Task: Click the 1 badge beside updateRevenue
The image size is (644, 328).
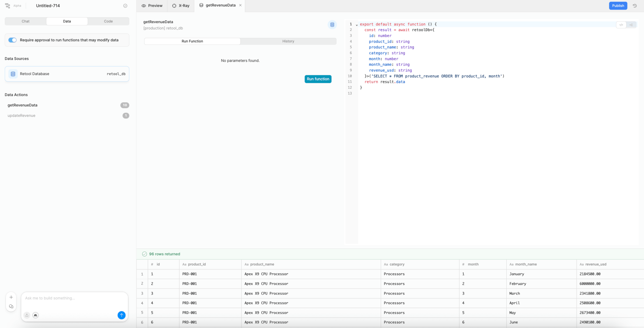Action: 126,115
